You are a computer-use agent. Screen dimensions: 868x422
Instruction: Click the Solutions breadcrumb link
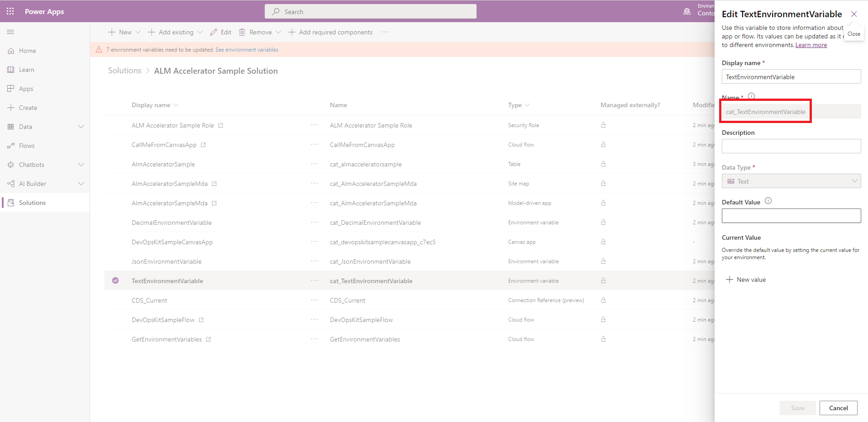tap(124, 71)
